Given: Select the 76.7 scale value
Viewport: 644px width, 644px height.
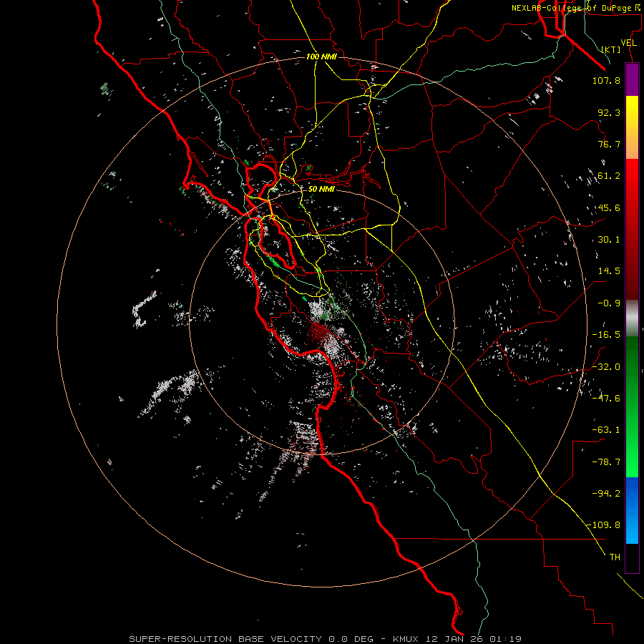Looking at the screenshot, I should (x=609, y=144).
